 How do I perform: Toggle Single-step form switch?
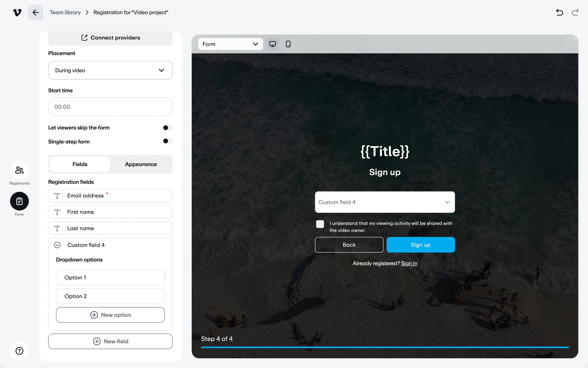pos(168,141)
